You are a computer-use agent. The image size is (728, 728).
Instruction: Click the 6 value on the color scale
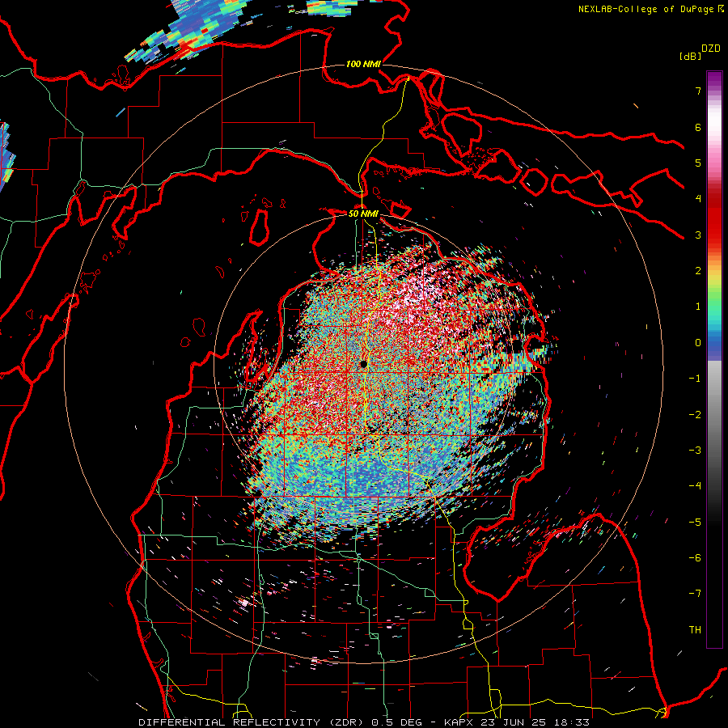(x=698, y=127)
